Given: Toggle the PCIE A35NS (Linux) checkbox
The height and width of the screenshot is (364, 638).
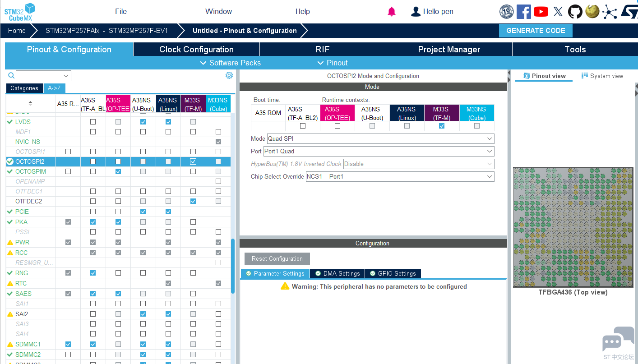Looking at the screenshot, I should [x=168, y=212].
